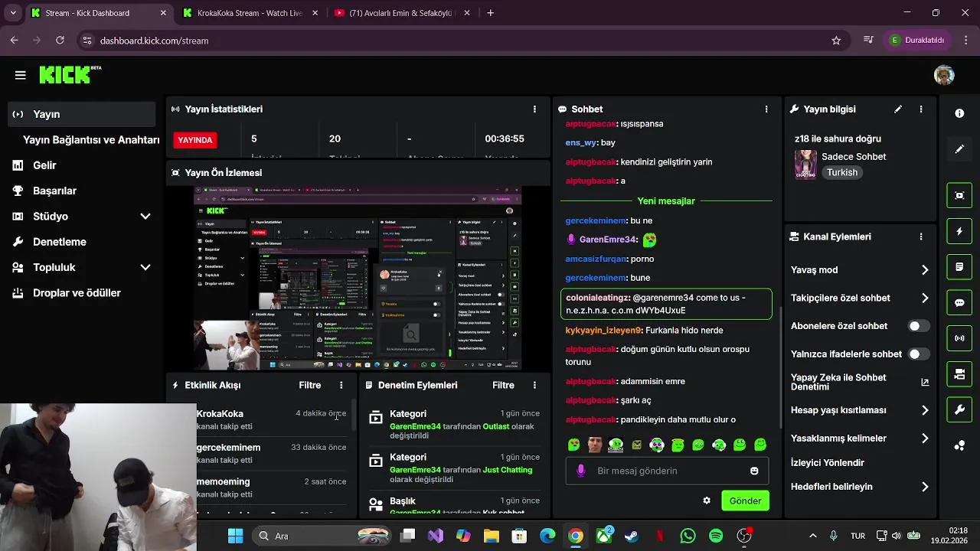Open a new browser tab
The image size is (980, 551).
point(490,13)
